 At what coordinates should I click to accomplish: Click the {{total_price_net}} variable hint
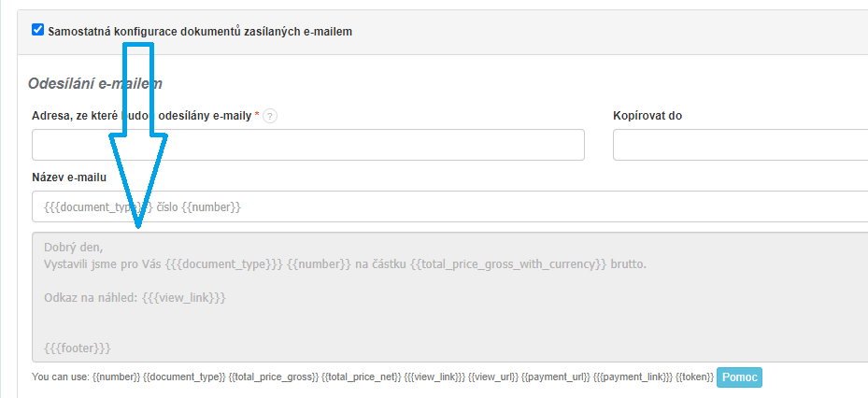[362, 378]
